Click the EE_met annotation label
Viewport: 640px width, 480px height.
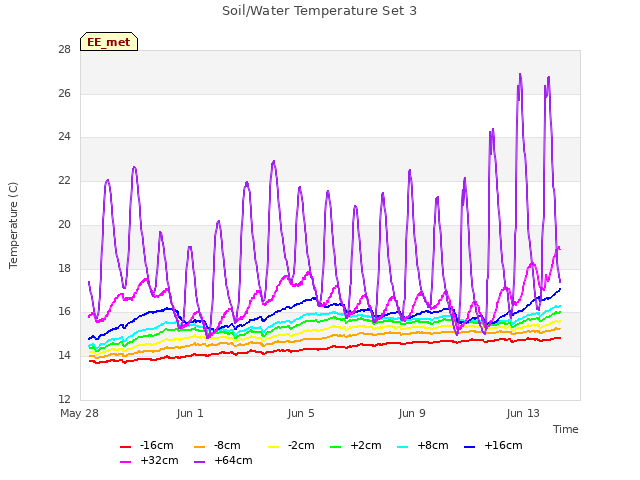[x=109, y=42]
